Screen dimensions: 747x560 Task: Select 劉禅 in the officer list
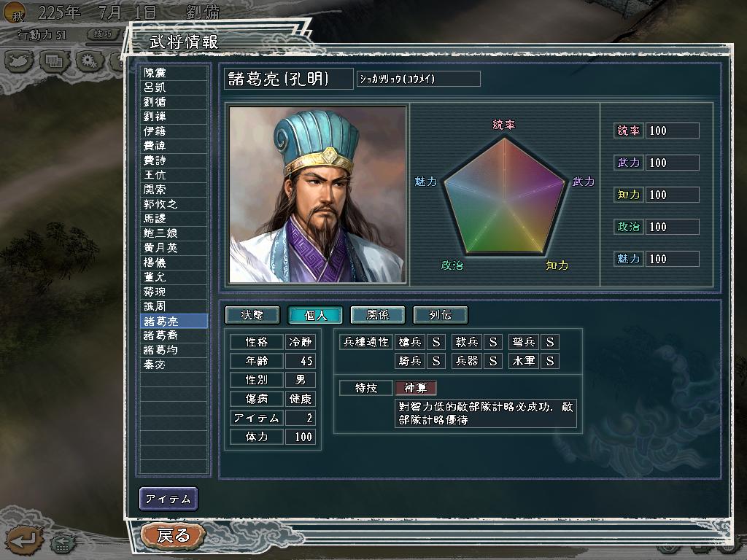point(174,116)
